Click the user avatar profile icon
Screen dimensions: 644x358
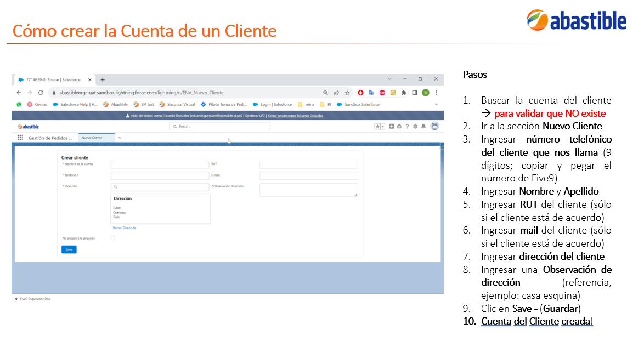click(x=434, y=127)
